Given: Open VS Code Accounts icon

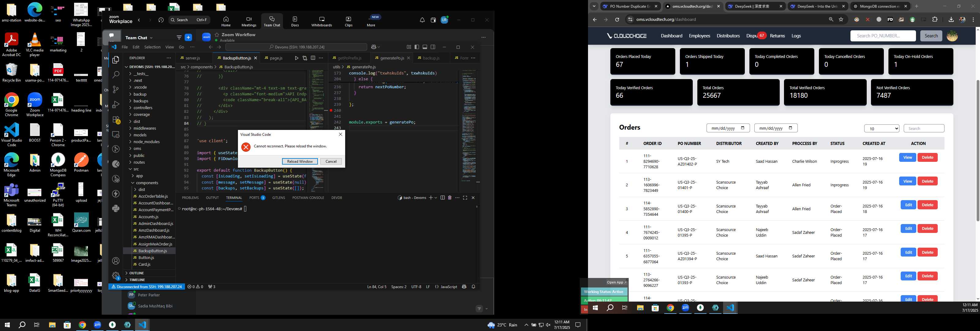Looking at the screenshot, I should 116,261.
